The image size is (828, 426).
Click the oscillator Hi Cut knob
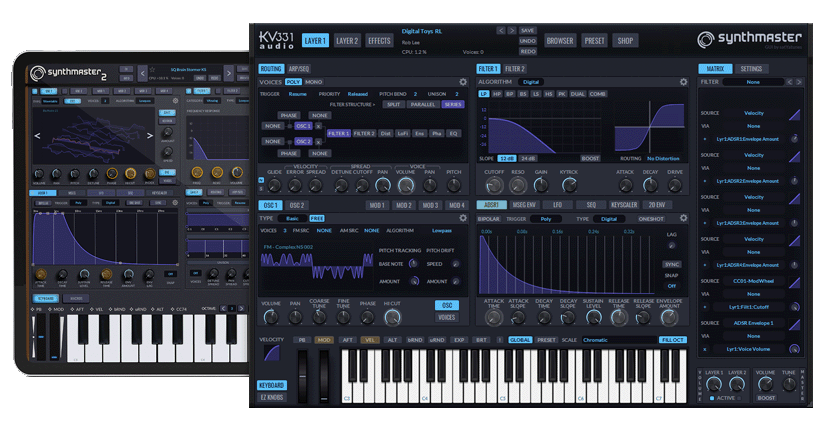tap(392, 317)
